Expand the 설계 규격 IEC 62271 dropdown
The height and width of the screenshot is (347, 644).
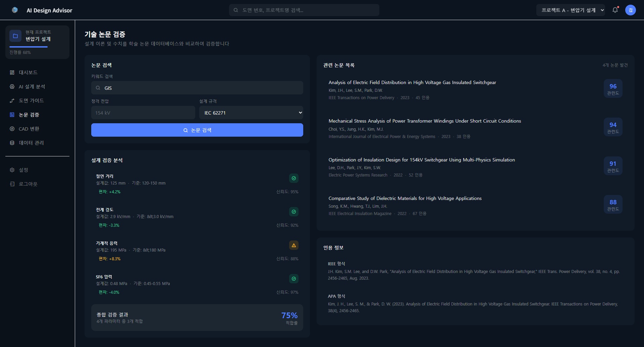[x=251, y=113]
